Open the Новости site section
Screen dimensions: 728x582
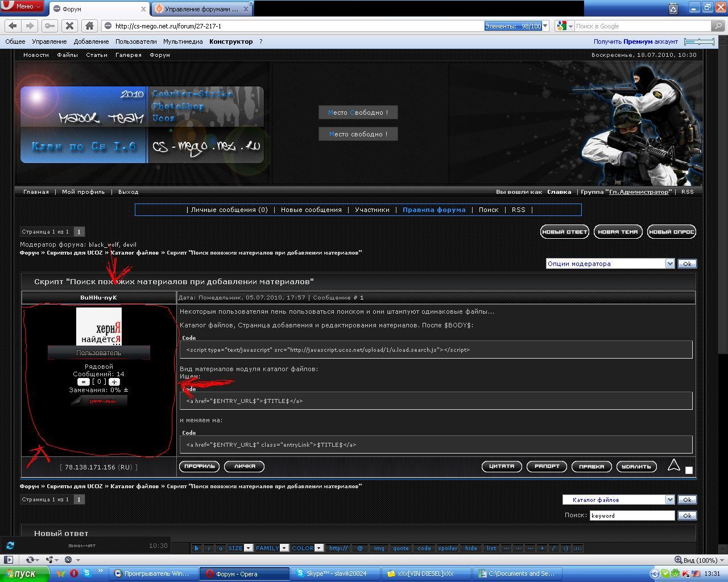[x=36, y=55]
